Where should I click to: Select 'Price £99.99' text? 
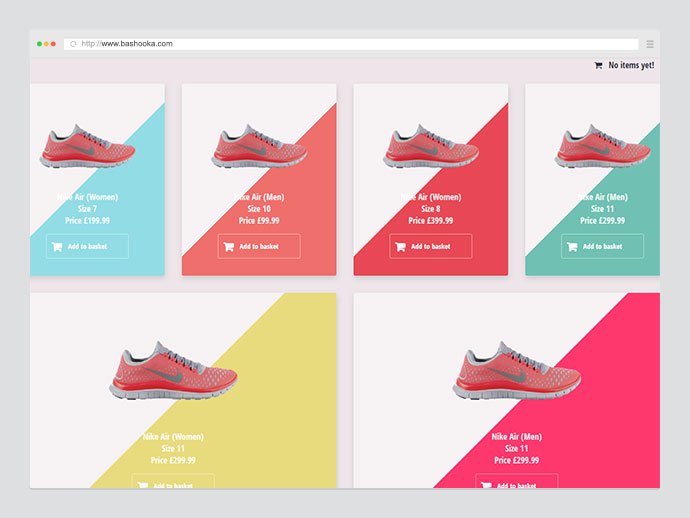259,220
